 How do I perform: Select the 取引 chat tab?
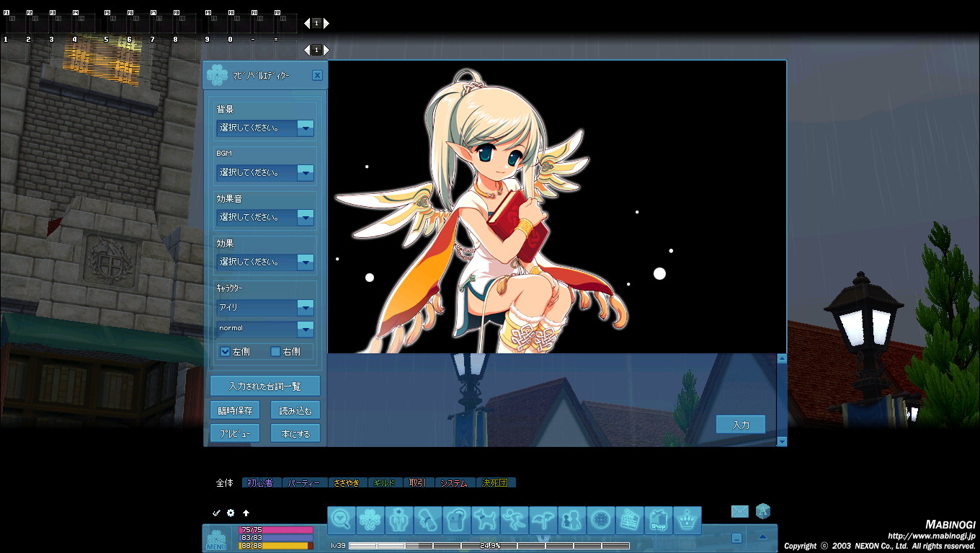click(416, 483)
